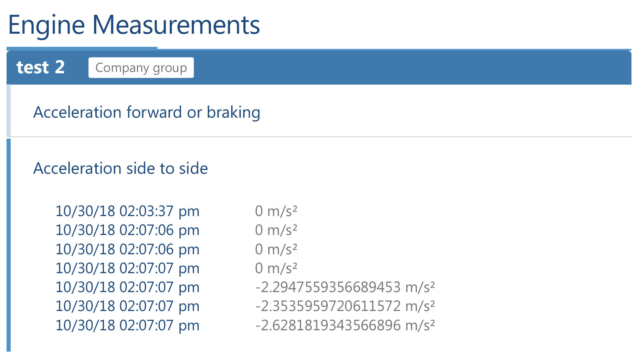Click the Engine Measurements page title
The height and width of the screenshot is (364, 638).
[134, 25]
